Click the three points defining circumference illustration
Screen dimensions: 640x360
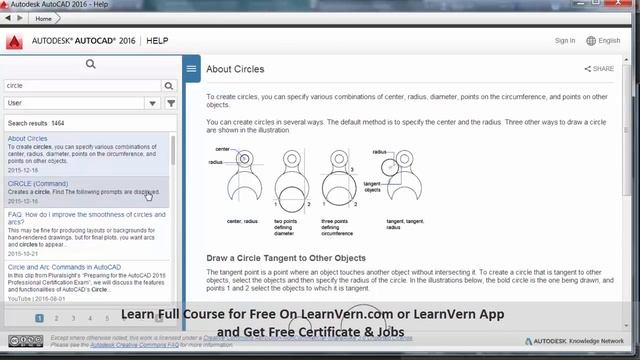339,178
